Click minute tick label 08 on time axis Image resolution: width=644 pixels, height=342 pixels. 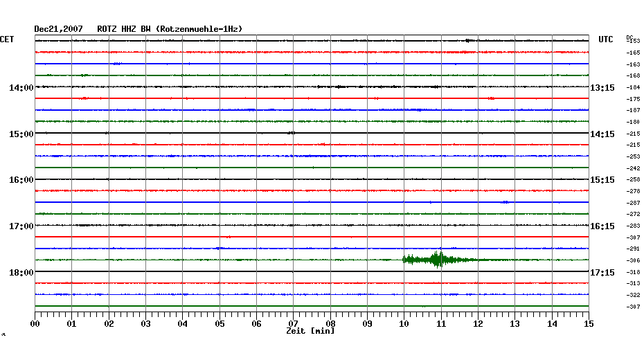pos(330,324)
